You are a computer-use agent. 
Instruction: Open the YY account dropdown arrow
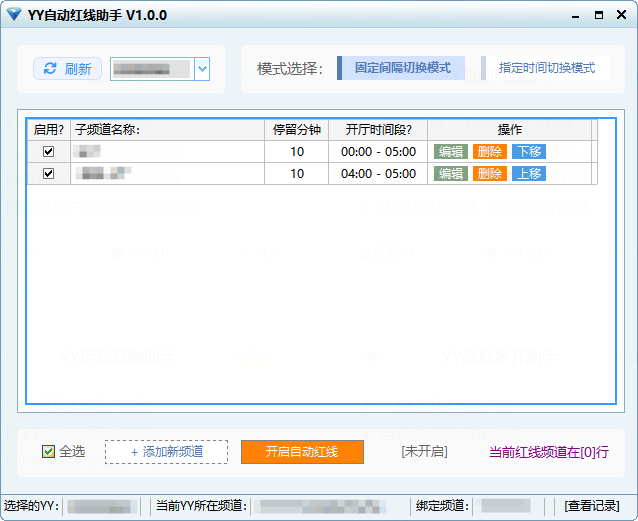click(x=202, y=69)
